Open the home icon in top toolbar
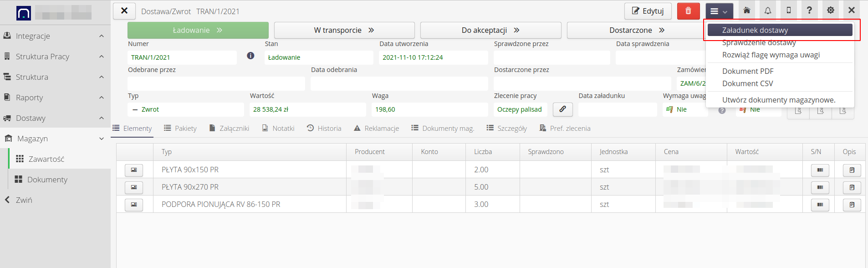Screen dimensions: 868x268 coord(746,10)
